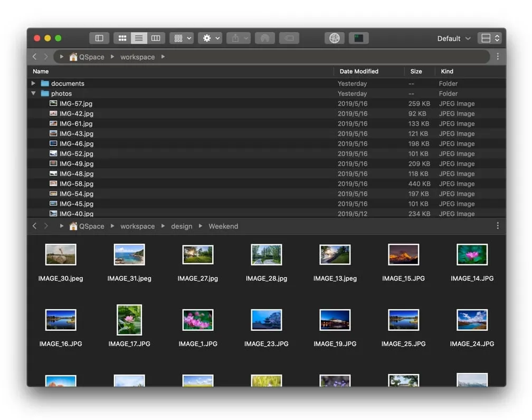Select the IMAGE_14.JPG thumbnail
Image resolution: width=532 pixels, height=420 pixels.
click(x=472, y=255)
